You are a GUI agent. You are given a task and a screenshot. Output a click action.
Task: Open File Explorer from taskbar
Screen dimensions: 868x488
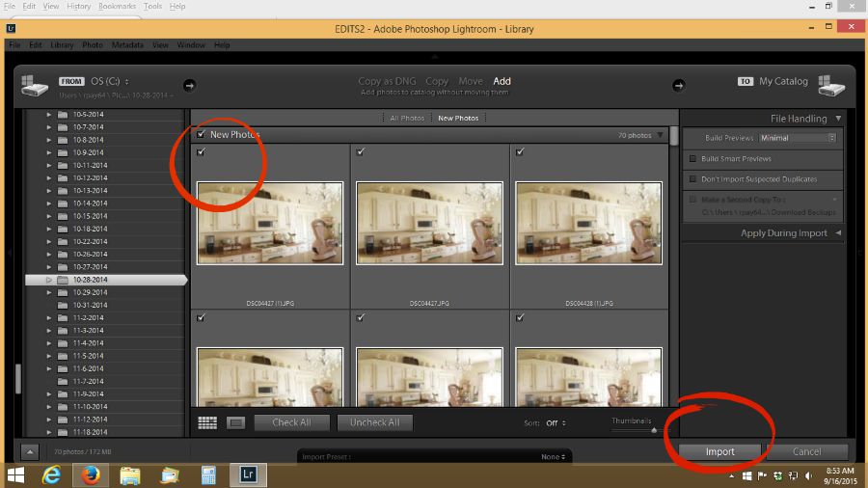click(x=130, y=475)
